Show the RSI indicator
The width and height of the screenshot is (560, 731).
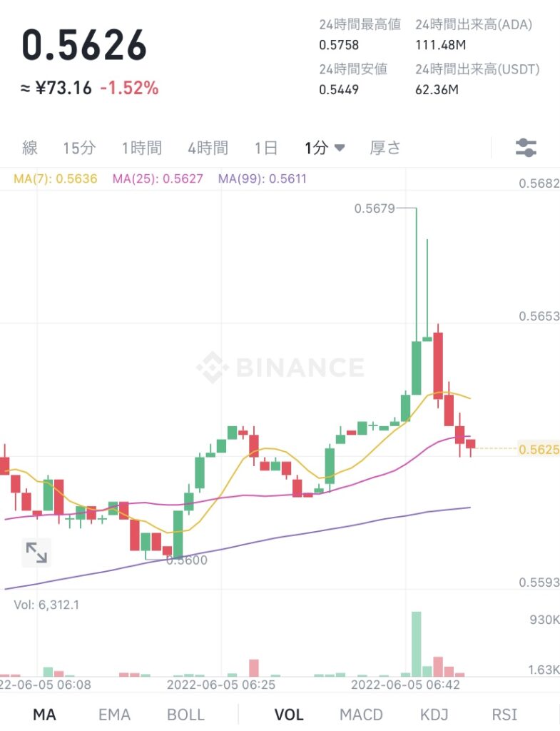click(504, 715)
